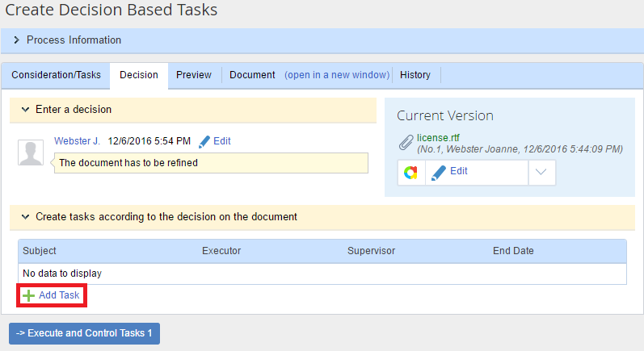The width and height of the screenshot is (644, 351).
Task: Click the colorful circle icon in Current Version
Action: pos(412,172)
